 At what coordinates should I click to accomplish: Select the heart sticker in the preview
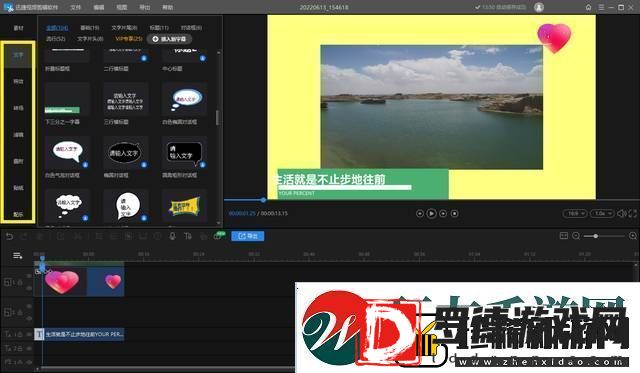[554, 38]
